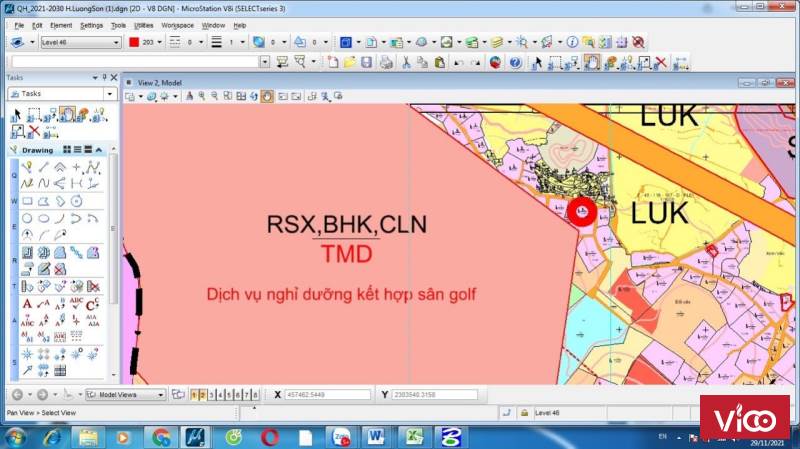Viewport: 800px width, 449px height.
Task: Open the element transparency dropdown arrow
Action: (284, 42)
